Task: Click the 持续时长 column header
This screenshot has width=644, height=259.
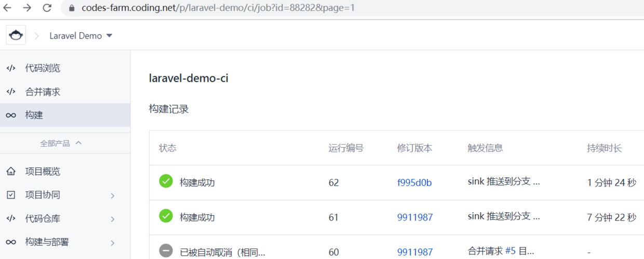Action: [605, 148]
